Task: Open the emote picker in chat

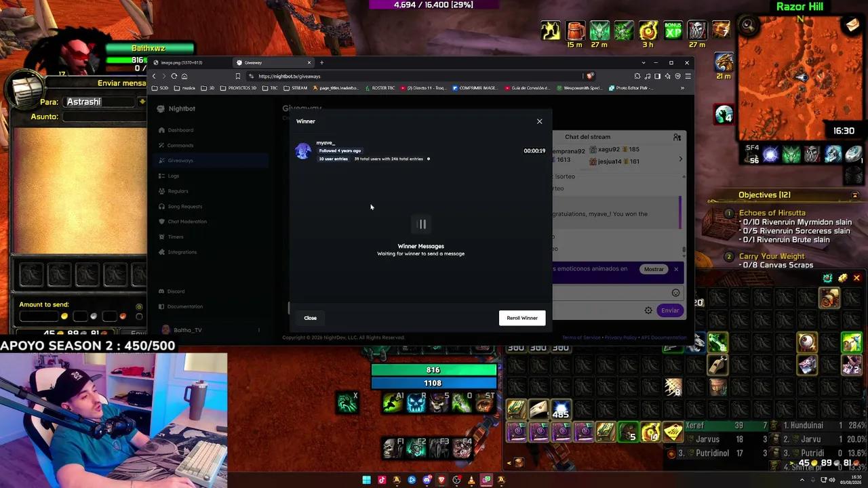Action: (x=675, y=293)
